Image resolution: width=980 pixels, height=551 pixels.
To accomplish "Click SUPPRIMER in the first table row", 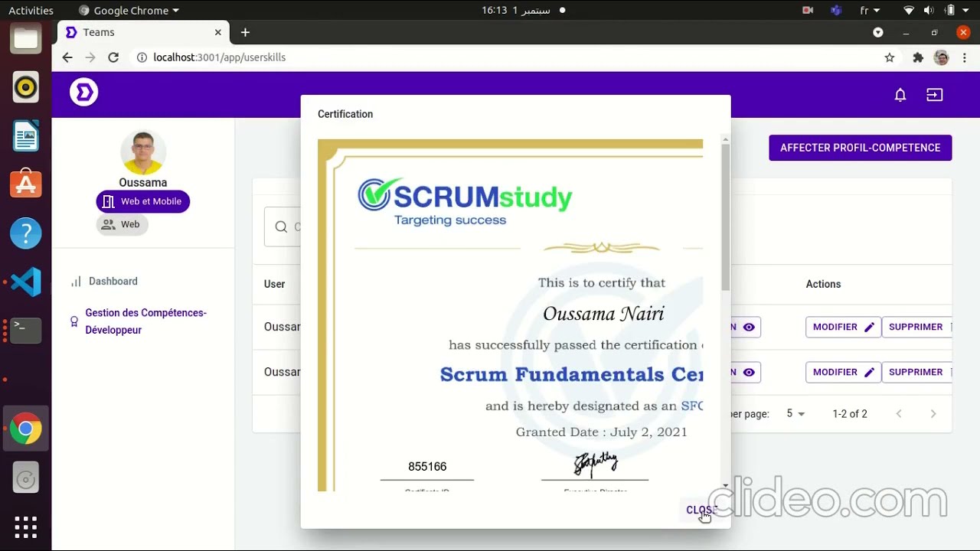I will (916, 327).
